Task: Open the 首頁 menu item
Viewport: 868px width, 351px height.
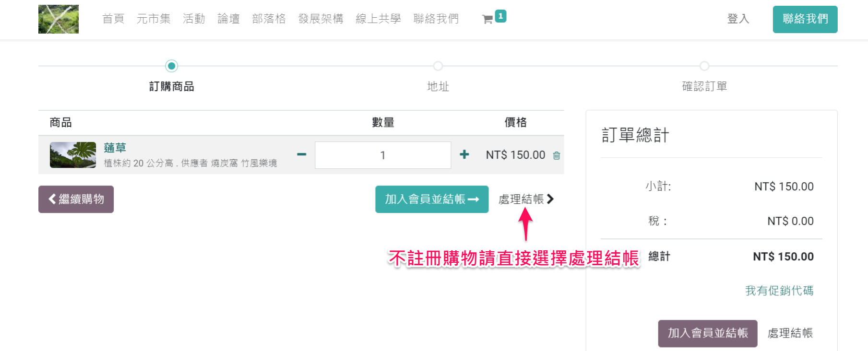Action: tap(113, 19)
